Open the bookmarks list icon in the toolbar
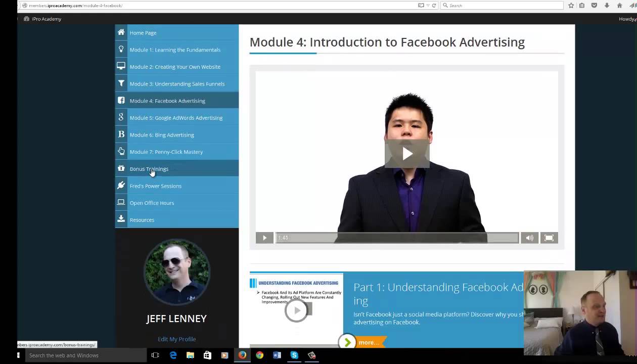Image resolution: width=637 pixels, height=364 pixels. 582,5
